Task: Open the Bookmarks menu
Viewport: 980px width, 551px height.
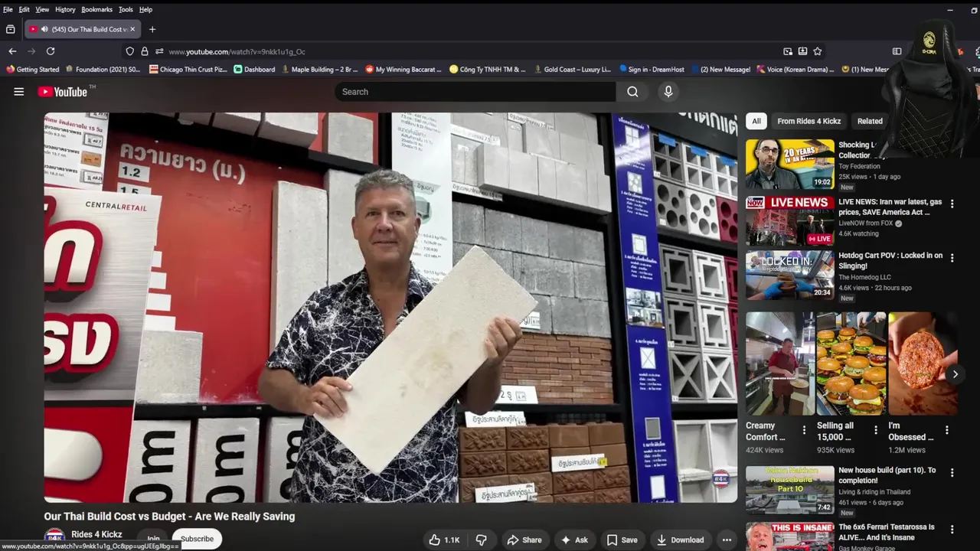Action: click(x=96, y=9)
